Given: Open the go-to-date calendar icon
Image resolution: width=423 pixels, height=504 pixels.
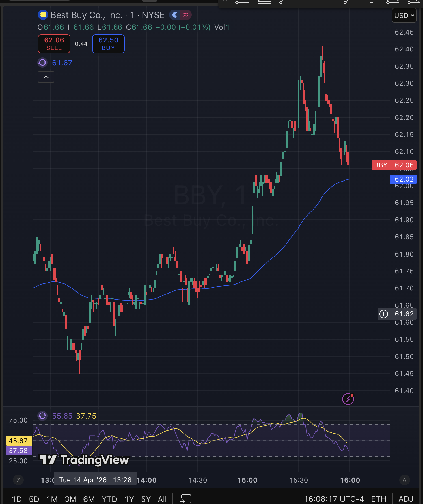Looking at the screenshot, I should 186,499.
